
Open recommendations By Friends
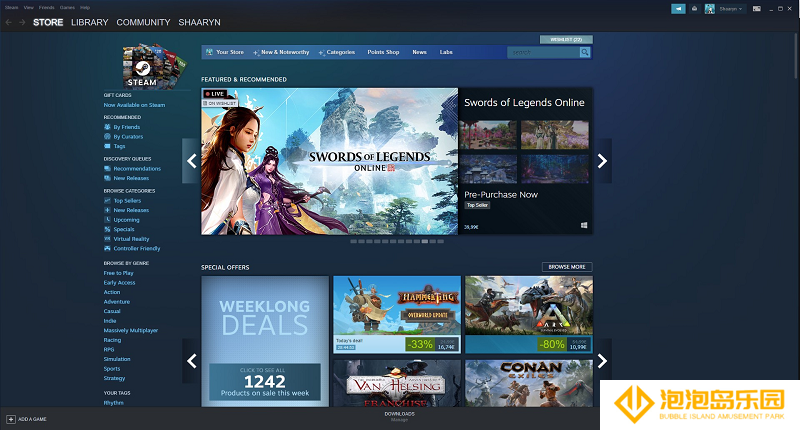(127, 127)
